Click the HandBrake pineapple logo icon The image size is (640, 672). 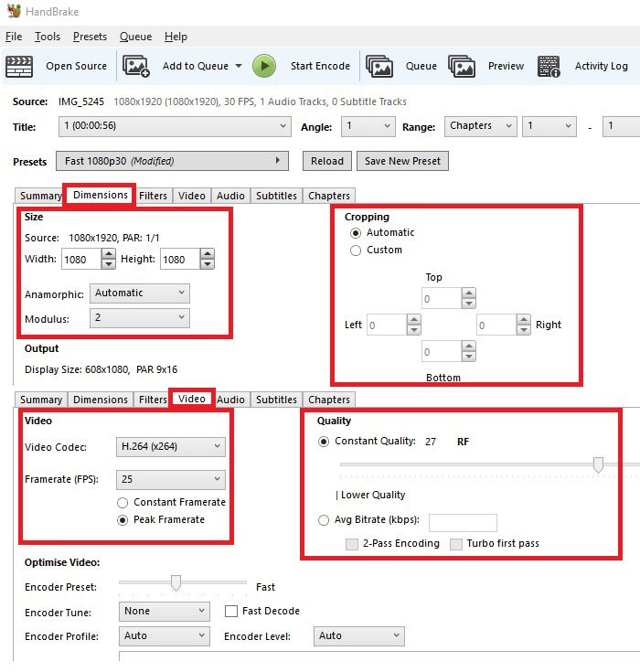coord(14,11)
